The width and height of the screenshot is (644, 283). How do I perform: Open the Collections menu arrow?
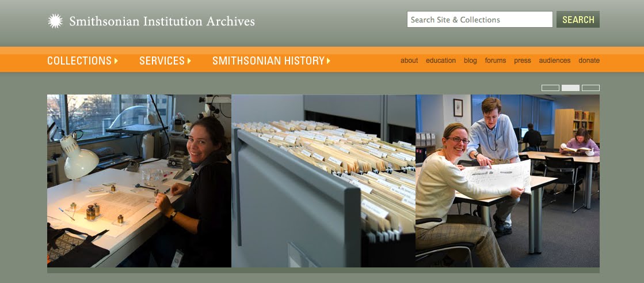coord(116,61)
